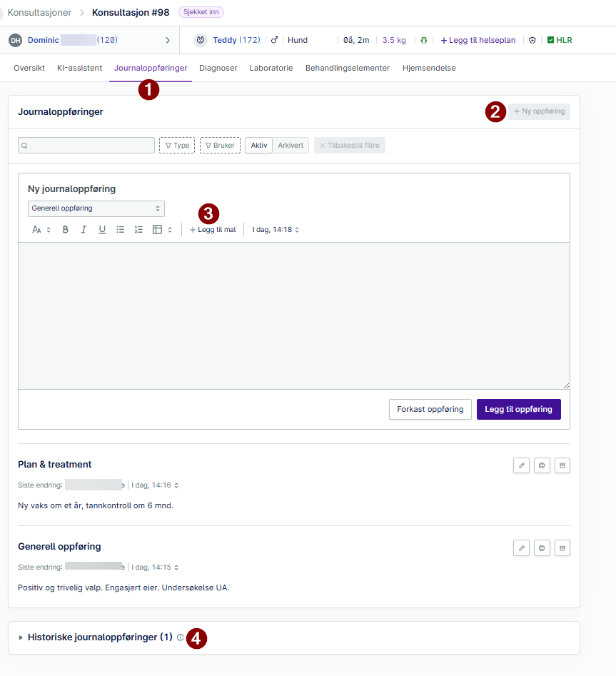Image resolution: width=616 pixels, height=676 pixels.
Task: Toggle bold formatting in editor toolbar
Action: (66, 230)
